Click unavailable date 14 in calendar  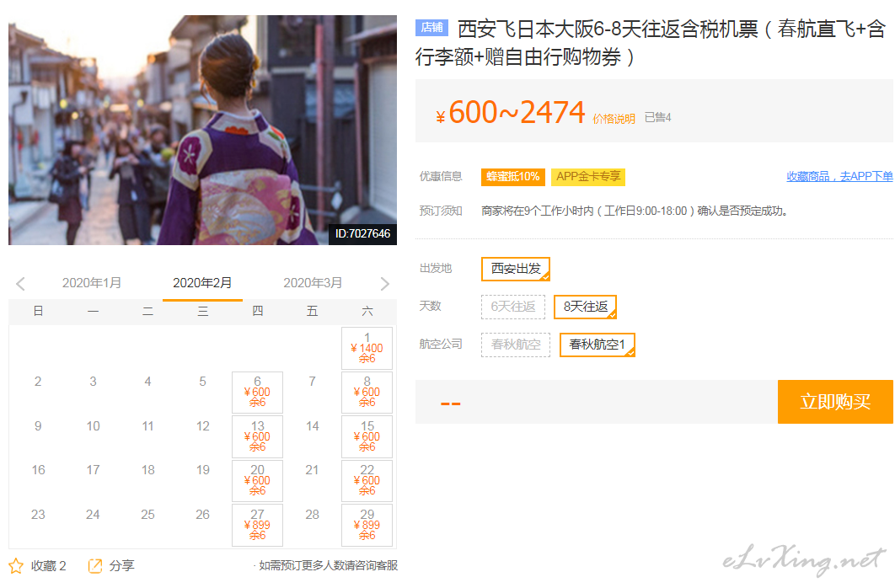(312, 426)
